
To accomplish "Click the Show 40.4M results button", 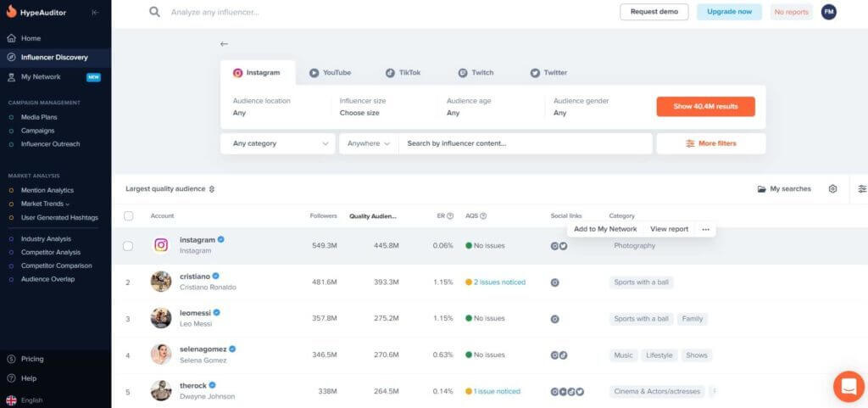I will click(705, 107).
